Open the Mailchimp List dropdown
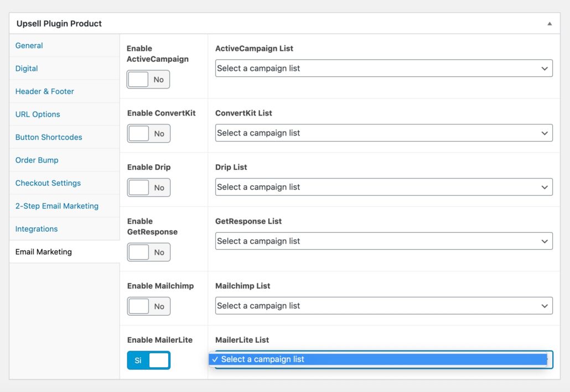This screenshot has height=392, width=570. [383, 306]
